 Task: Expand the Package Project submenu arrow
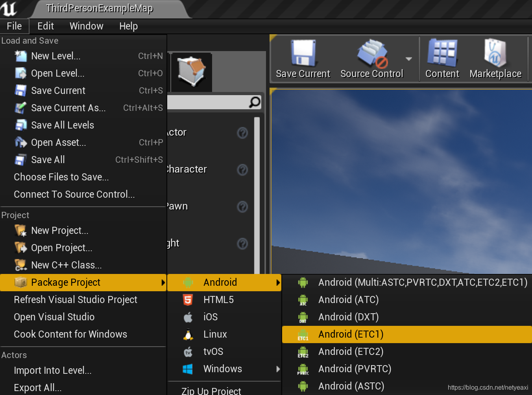[163, 283]
